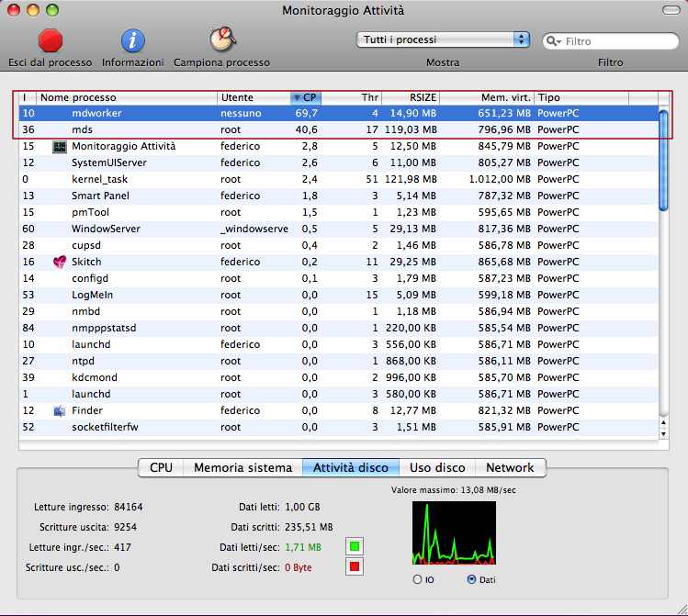Screen dimensions: 688x616
Task: Click the disk activity graph
Action: click(454, 533)
